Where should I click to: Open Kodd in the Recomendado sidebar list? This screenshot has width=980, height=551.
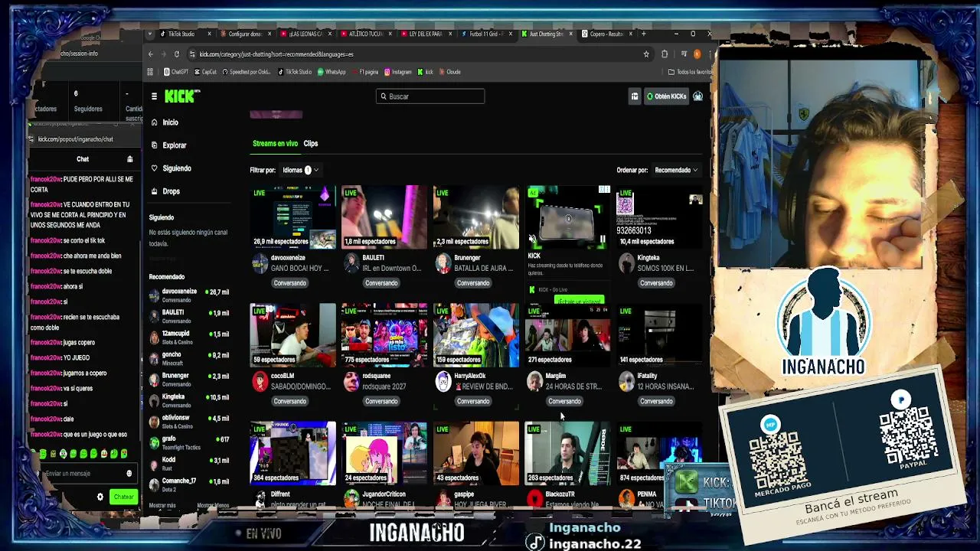click(x=189, y=464)
